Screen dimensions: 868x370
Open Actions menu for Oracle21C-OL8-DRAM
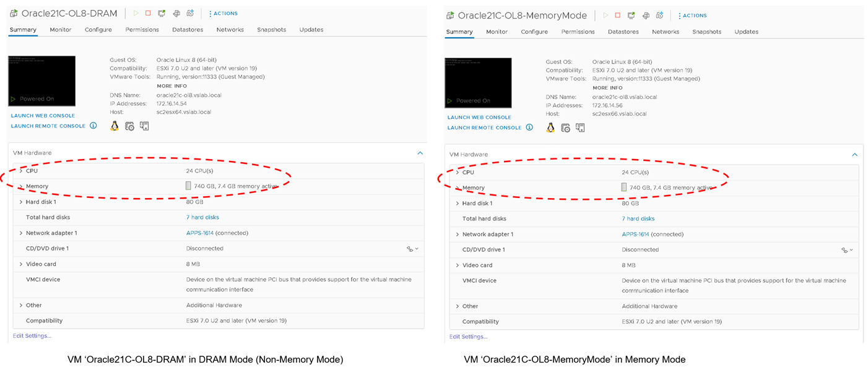coord(223,13)
